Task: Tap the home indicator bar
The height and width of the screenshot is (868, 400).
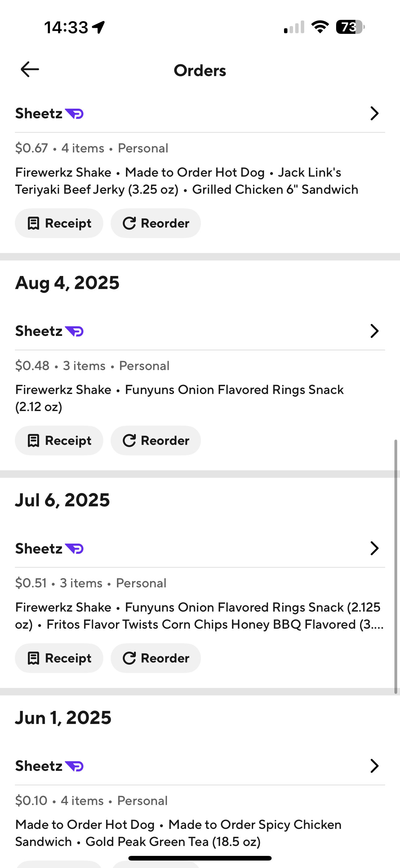Action: [x=200, y=858]
